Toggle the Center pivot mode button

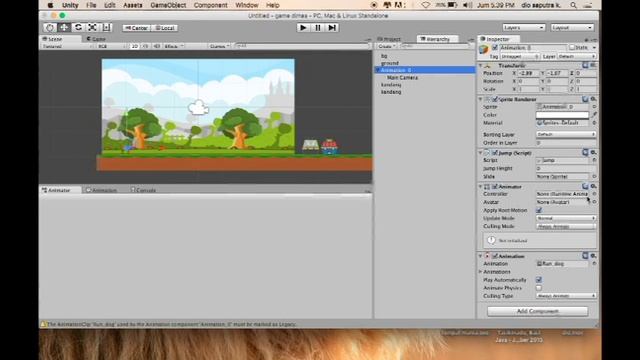pyautogui.click(x=136, y=28)
